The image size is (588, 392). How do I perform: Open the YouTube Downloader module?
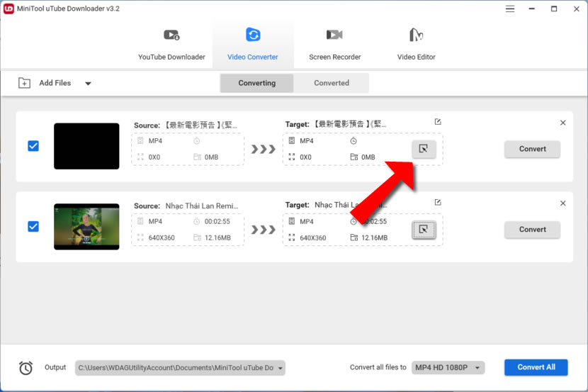tap(171, 45)
